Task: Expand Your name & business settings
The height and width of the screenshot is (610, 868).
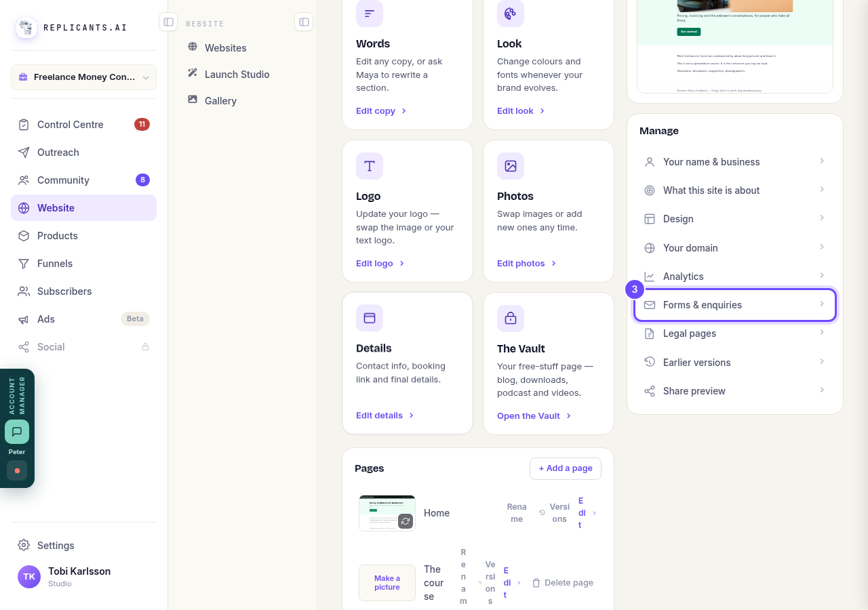Action: pos(735,162)
